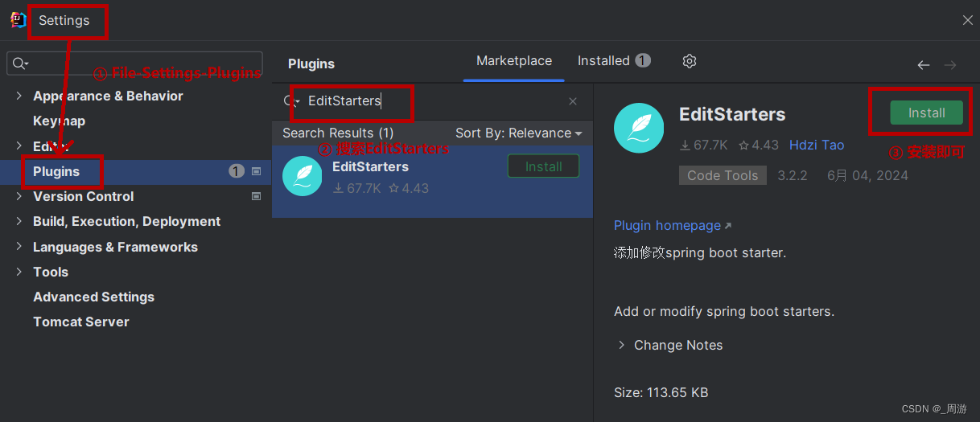Click the Installed tab count badge
Viewport: 980px width, 422px height.
click(643, 61)
